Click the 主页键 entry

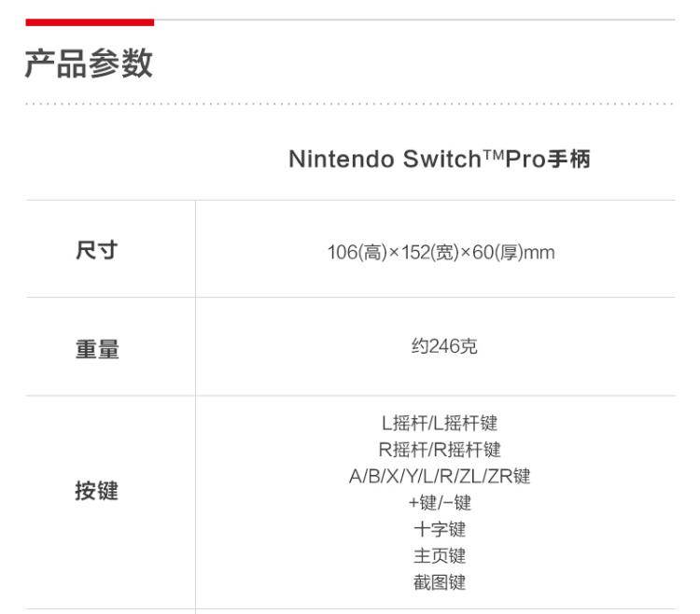point(440,556)
